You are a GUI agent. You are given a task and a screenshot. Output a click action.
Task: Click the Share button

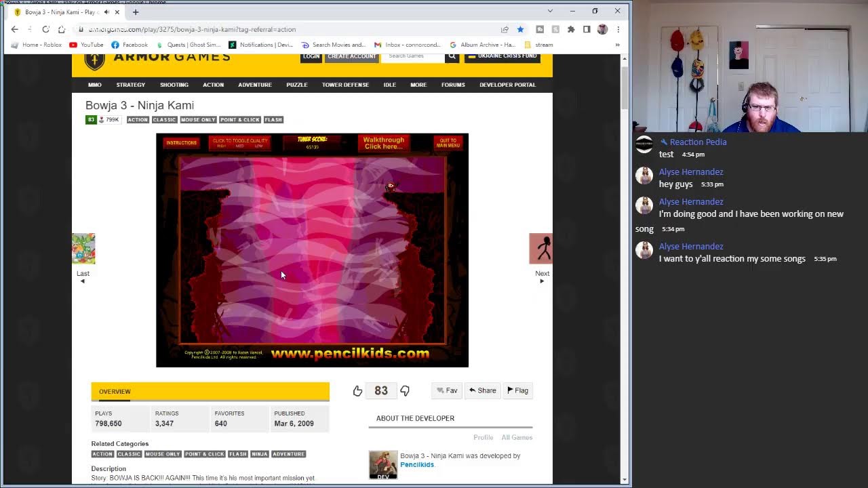pyautogui.click(x=482, y=390)
